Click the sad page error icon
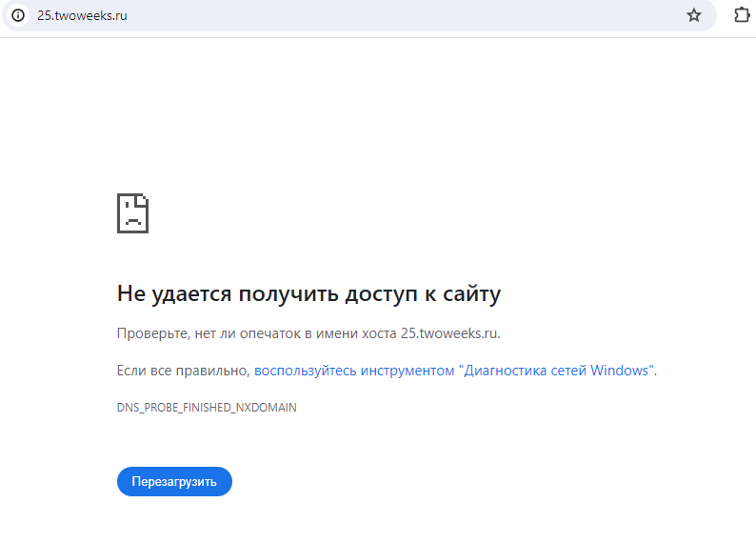This screenshot has height=543, width=756. [x=132, y=213]
